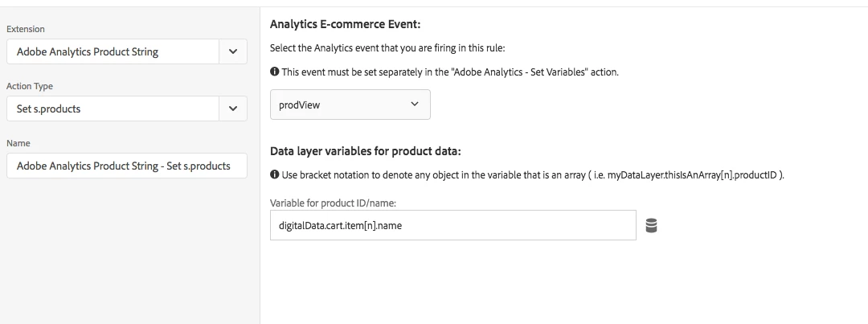Click the Name label
This screenshot has height=324, width=868.
18,143
